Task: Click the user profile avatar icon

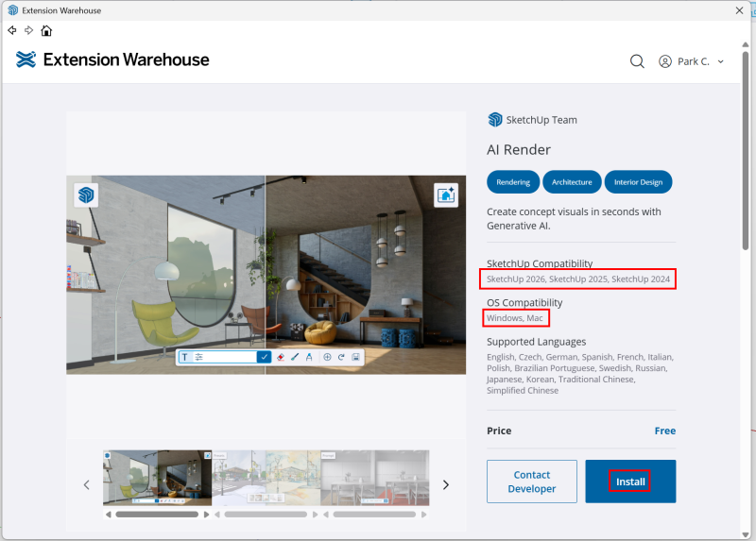Action: tap(665, 61)
